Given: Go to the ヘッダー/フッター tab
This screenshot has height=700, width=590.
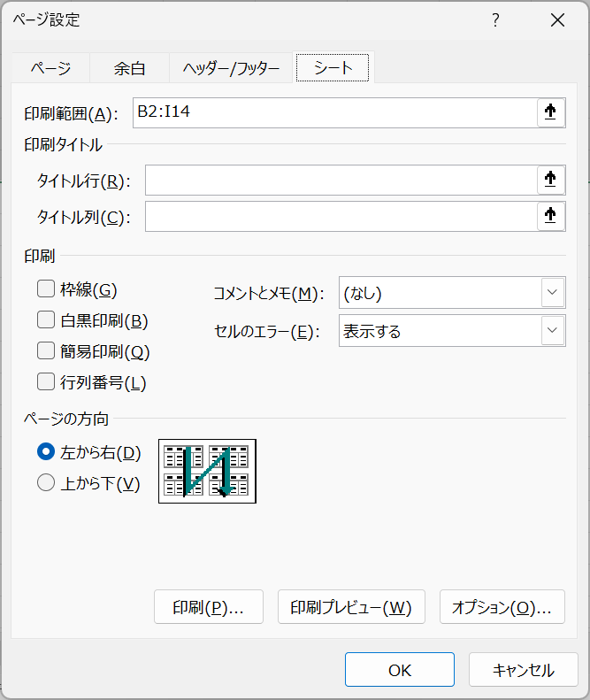Looking at the screenshot, I should (x=231, y=68).
